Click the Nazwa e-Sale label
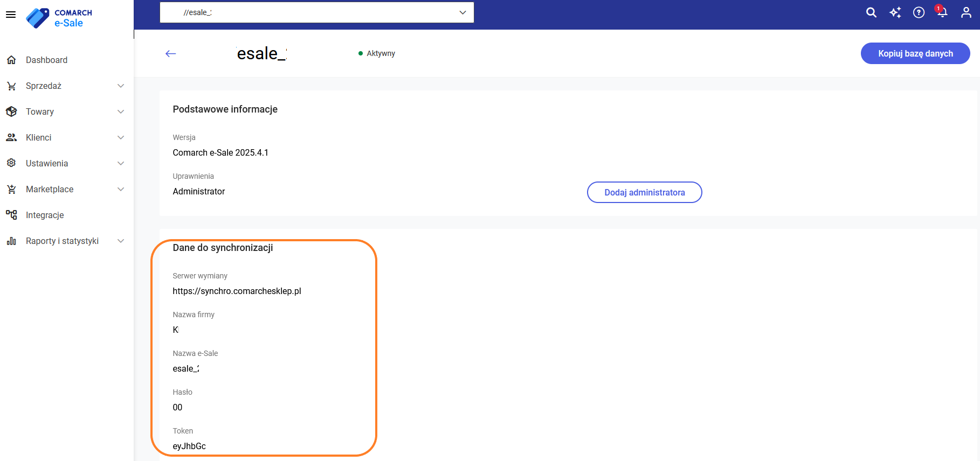Screen dimensions: 980x461 point(195,353)
